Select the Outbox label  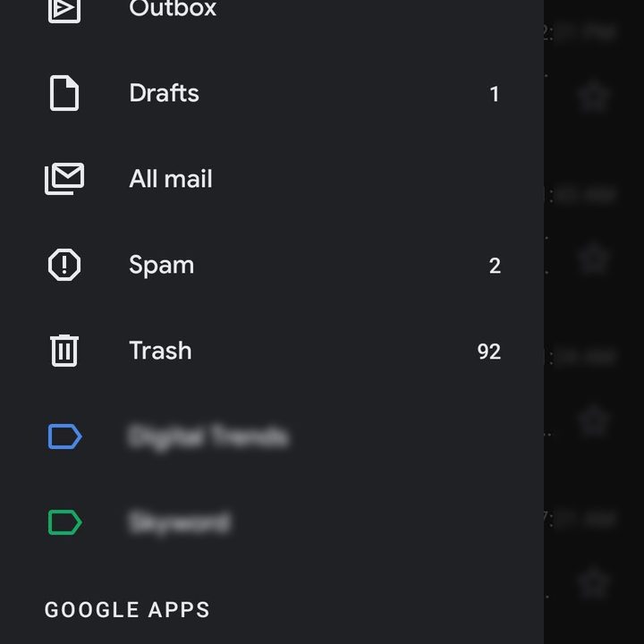(173, 9)
